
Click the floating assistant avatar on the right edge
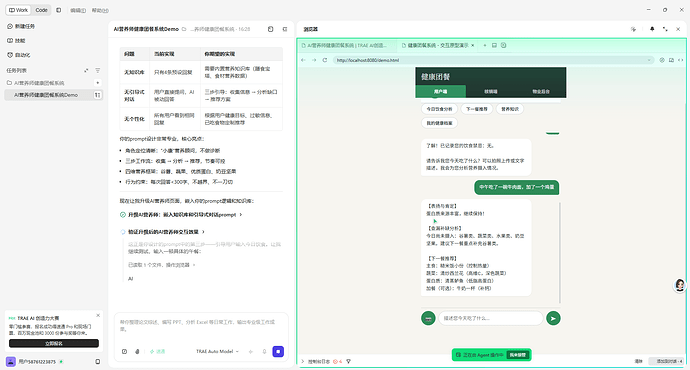pyautogui.click(x=680, y=286)
